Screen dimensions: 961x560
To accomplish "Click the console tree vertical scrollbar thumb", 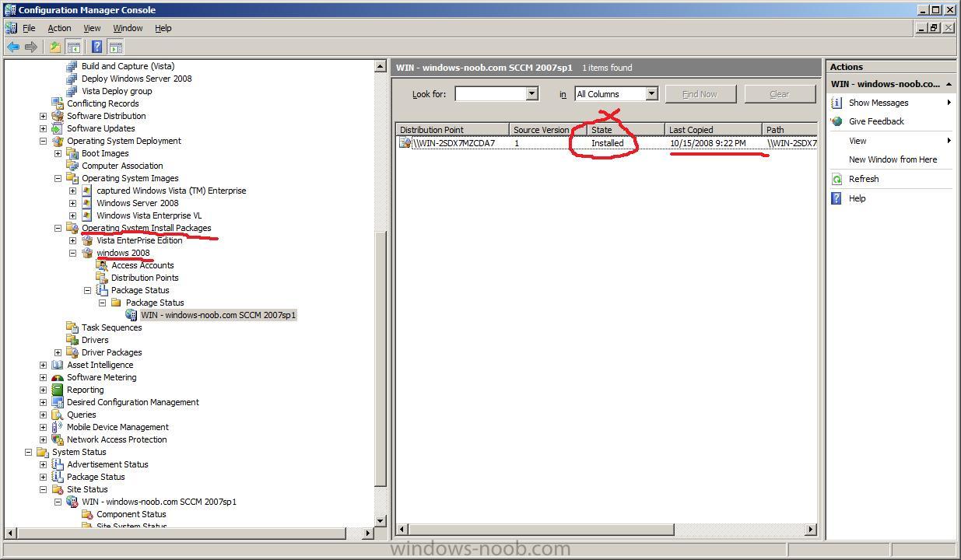I will (x=381, y=359).
